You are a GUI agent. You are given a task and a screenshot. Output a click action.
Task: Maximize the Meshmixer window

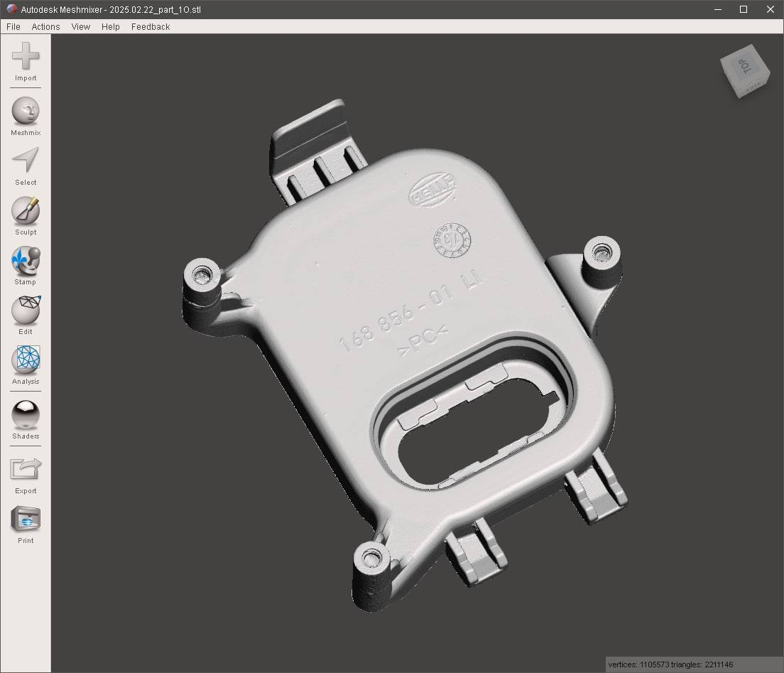[x=744, y=9]
